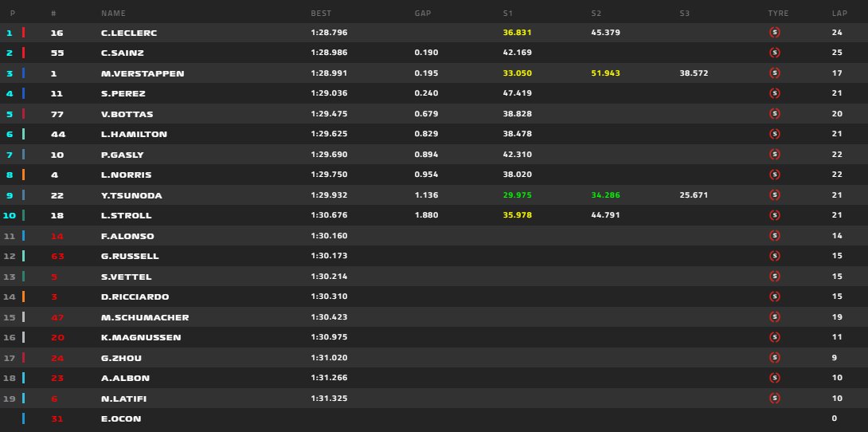Select the tyre icon in Norris's row

tap(774, 175)
